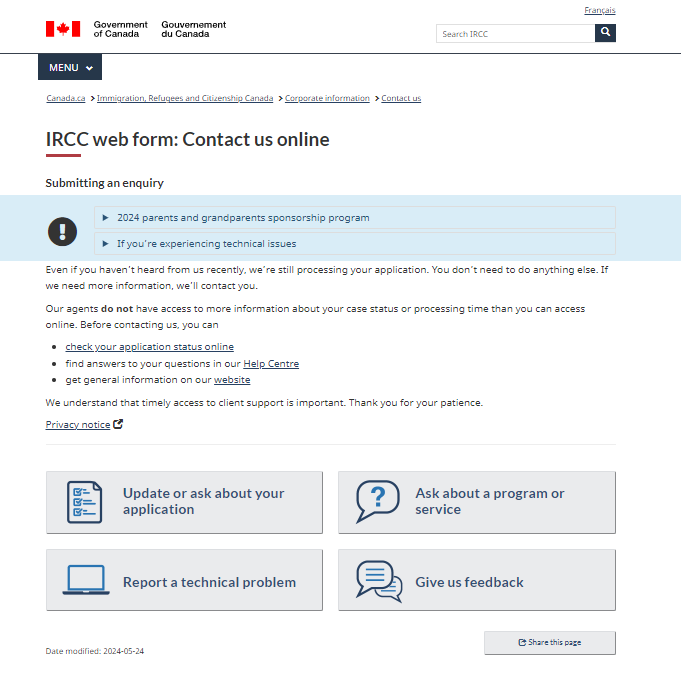Screen dimensions: 681x675
Task: Expand the technical issues details section
Action: 206,243
